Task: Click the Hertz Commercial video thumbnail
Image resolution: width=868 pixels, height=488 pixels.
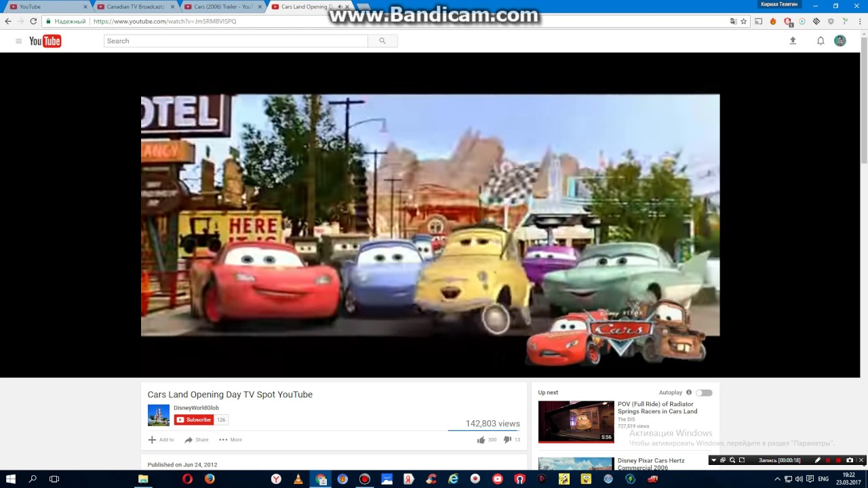Action: [x=576, y=464]
